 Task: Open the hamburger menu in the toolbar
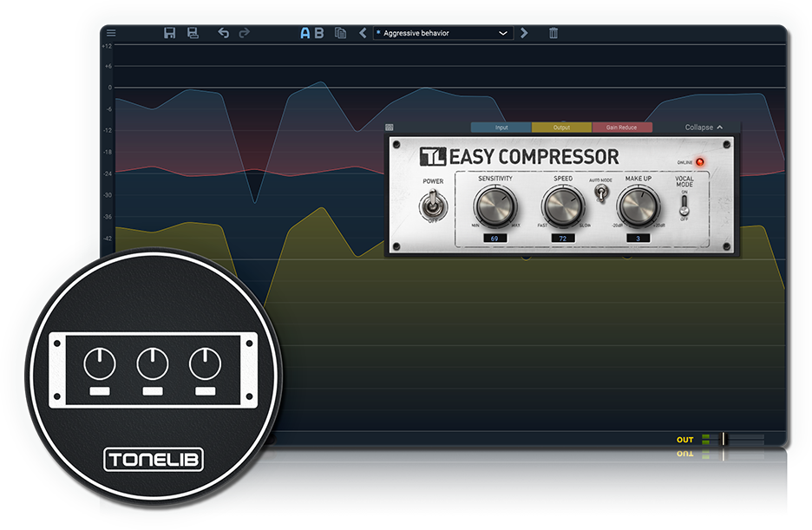pyautogui.click(x=111, y=33)
